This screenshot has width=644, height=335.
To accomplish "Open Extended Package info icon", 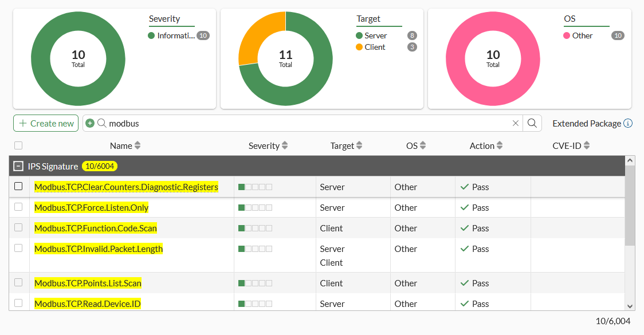I will tap(628, 123).
